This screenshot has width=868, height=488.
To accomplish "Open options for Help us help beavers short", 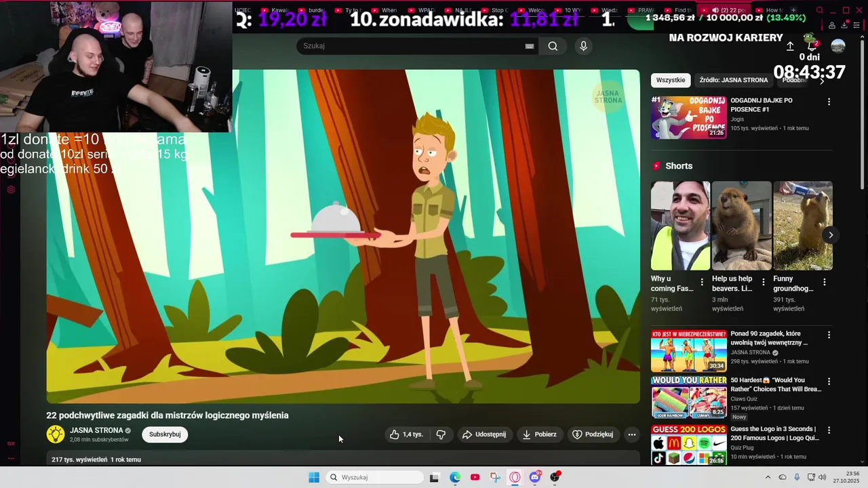I will [764, 282].
